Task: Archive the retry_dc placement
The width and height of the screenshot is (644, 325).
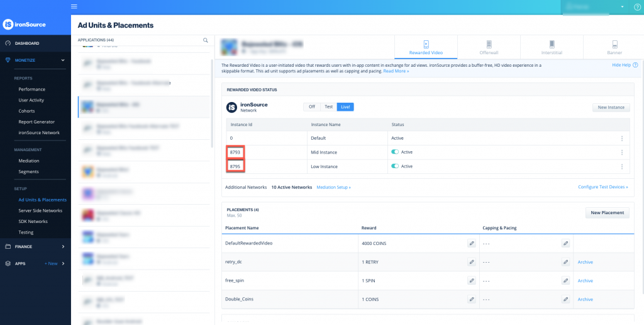Action: (x=586, y=262)
